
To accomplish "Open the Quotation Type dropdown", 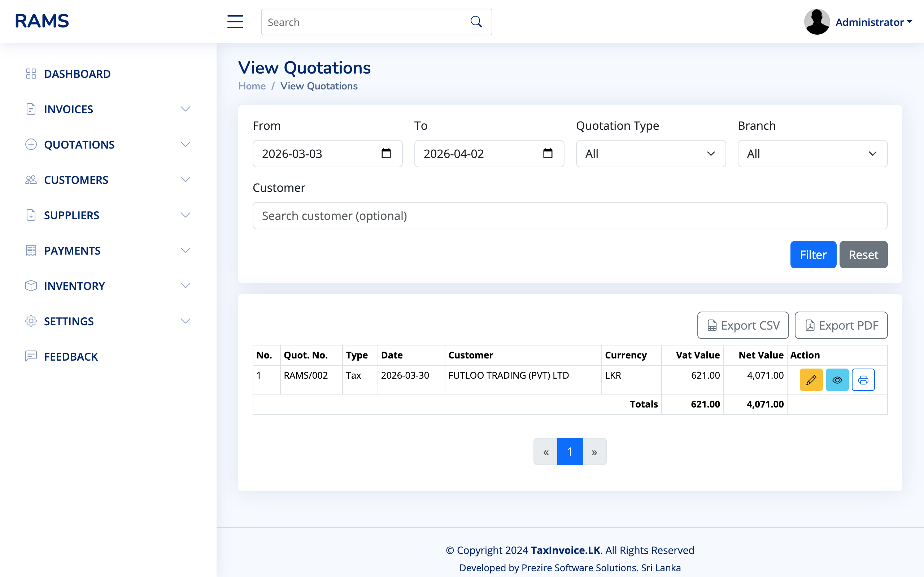I will point(651,153).
